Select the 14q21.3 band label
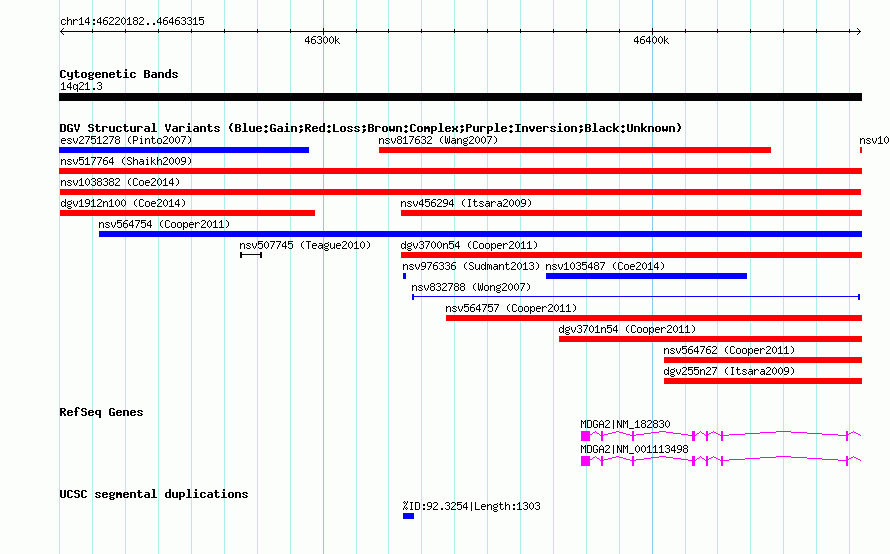The width and height of the screenshot is (890, 554). 81,86
